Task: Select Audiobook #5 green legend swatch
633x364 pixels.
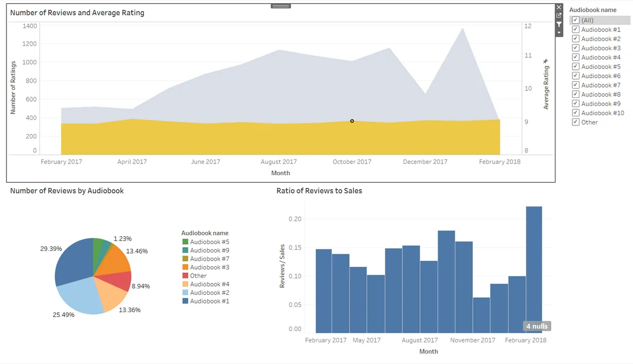Action: point(186,242)
